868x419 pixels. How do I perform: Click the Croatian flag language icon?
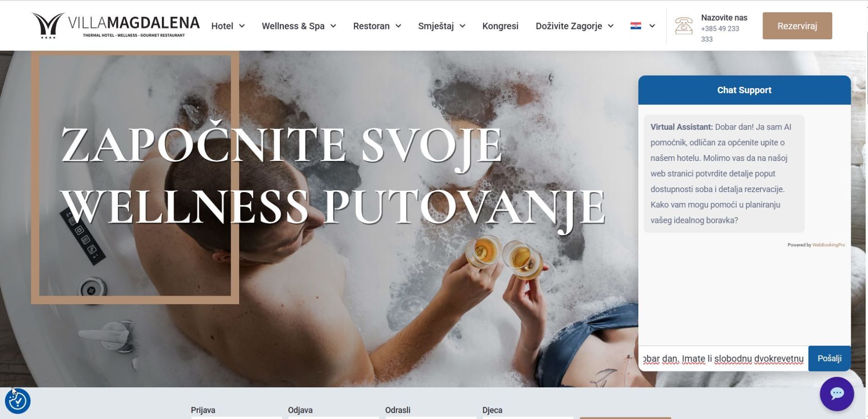tap(636, 26)
